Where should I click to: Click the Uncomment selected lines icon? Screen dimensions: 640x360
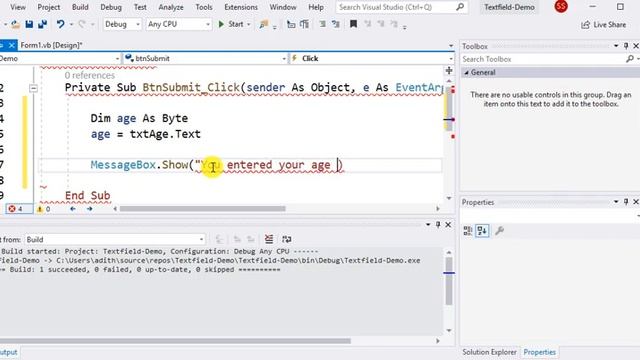click(336, 24)
